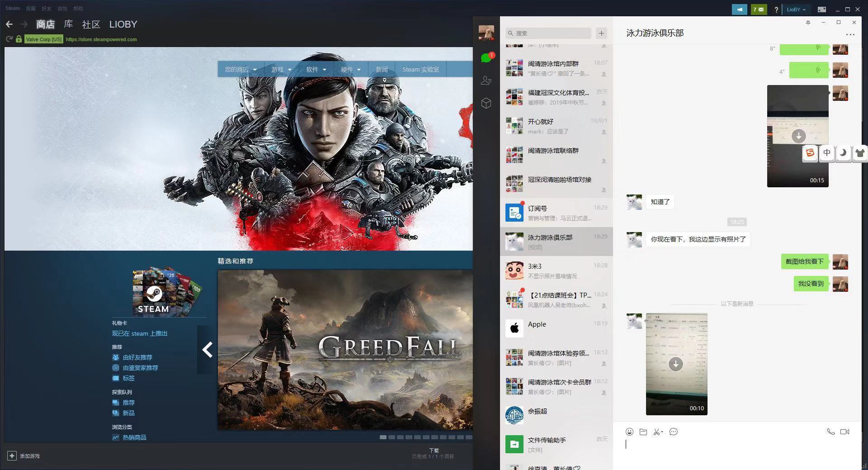Open 3米3 conversation
The height and width of the screenshot is (470, 868).
557,271
